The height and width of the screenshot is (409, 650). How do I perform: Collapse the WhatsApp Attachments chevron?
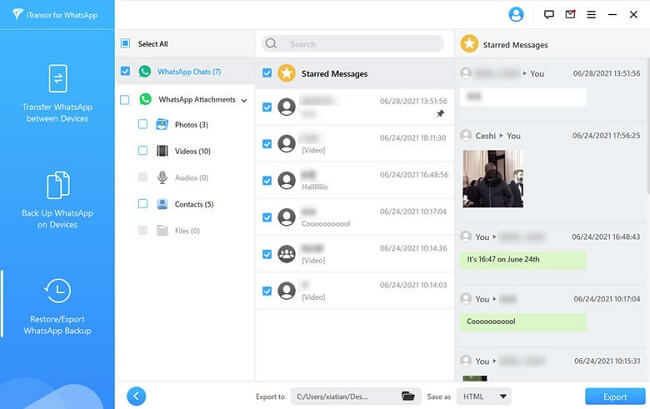point(244,100)
